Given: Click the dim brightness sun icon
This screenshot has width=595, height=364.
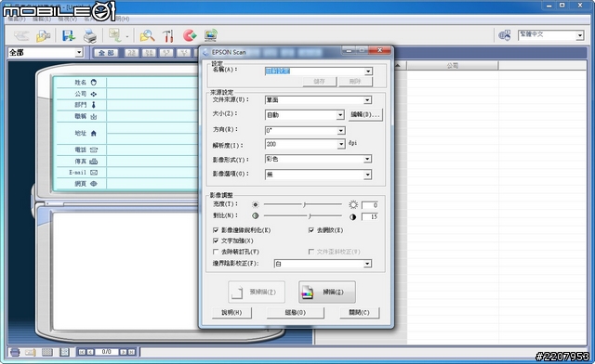Looking at the screenshot, I should [x=256, y=204].
